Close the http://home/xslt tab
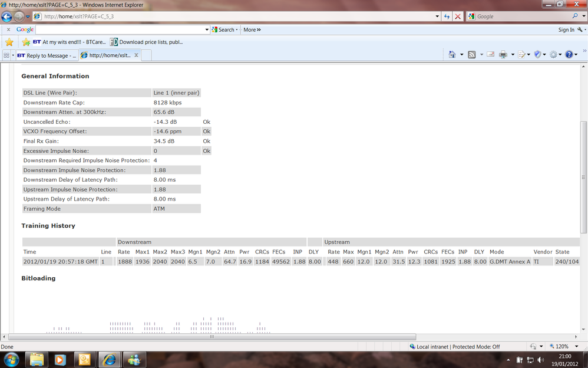This screenshot has height=368, width=588. pos(137,55)
